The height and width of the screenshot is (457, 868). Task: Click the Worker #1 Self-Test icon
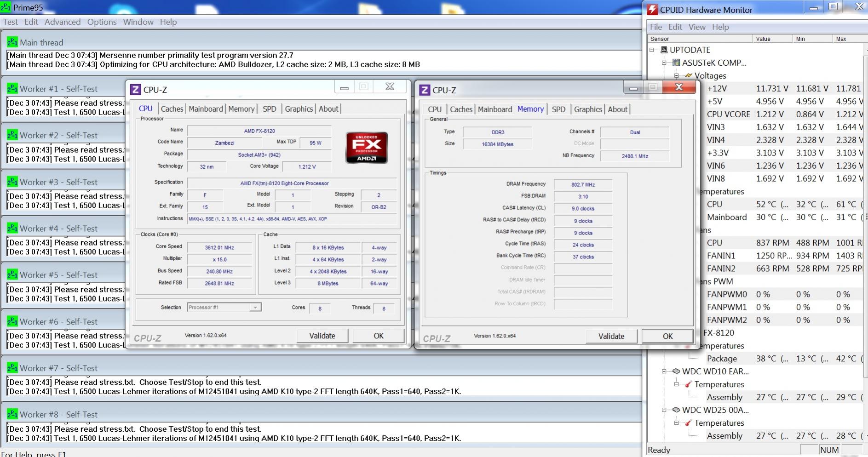click(x=12, y=89)
